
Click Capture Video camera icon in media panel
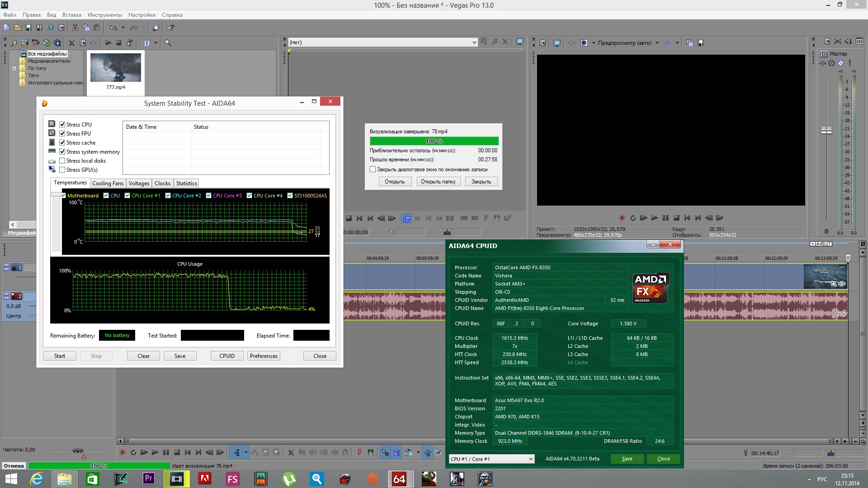click(35, 43)
